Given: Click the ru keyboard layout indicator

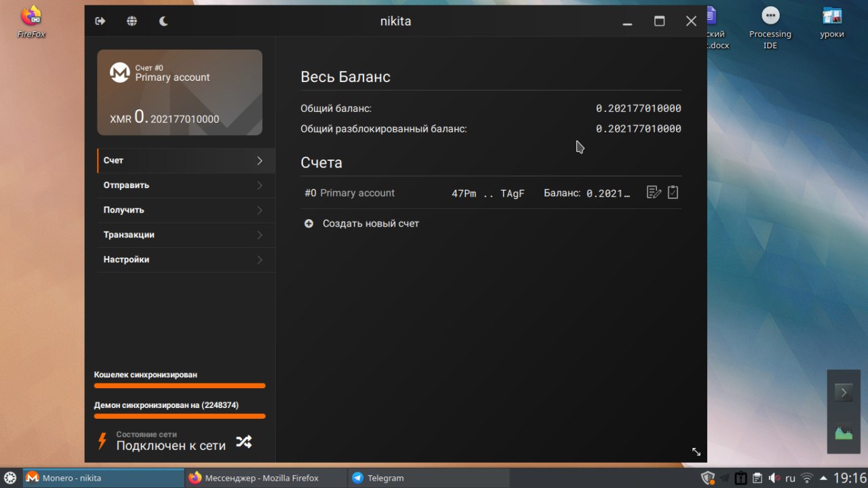Looking at the screenshot, I should tap(790, 478).
